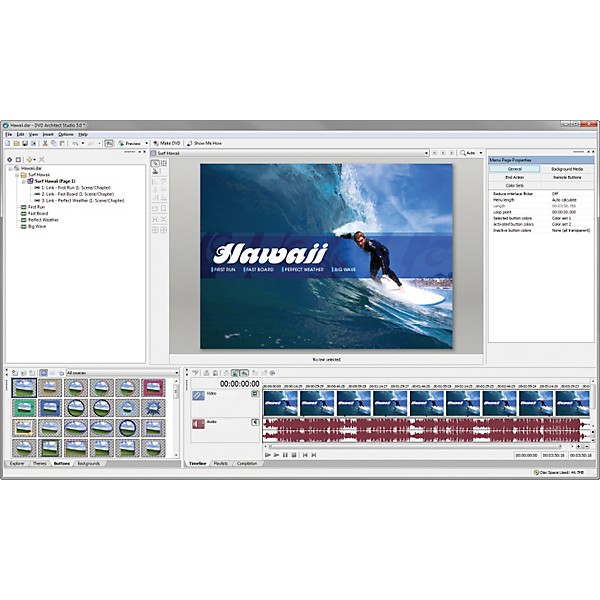Click the square icon in project panel toolbar

[18, 160]
